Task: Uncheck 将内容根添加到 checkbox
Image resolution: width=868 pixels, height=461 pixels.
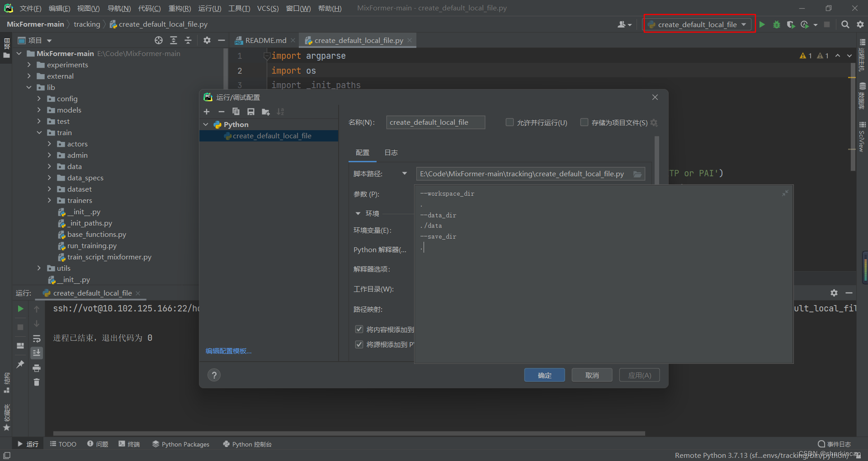Action: click(x=359, y=329)
